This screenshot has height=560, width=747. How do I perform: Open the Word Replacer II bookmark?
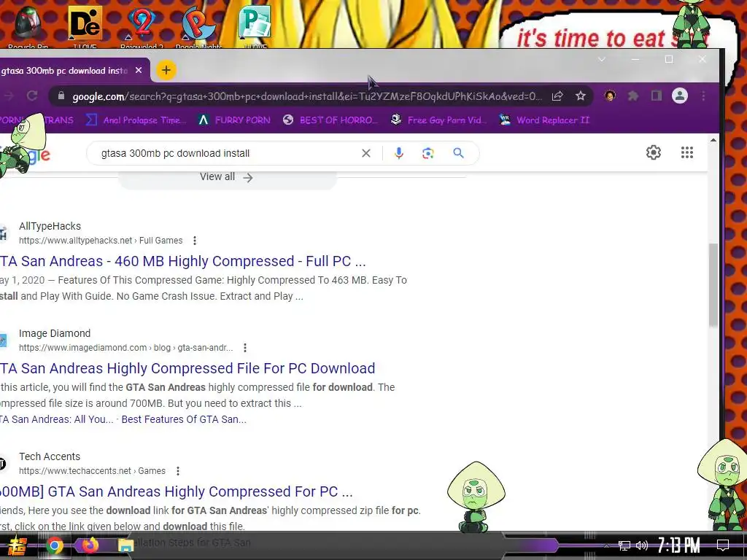(x=544, y=120)
